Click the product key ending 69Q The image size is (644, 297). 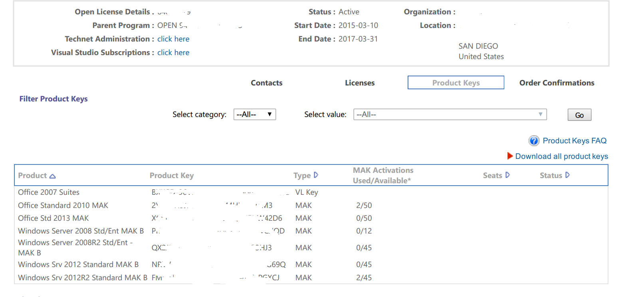(219, 264)
